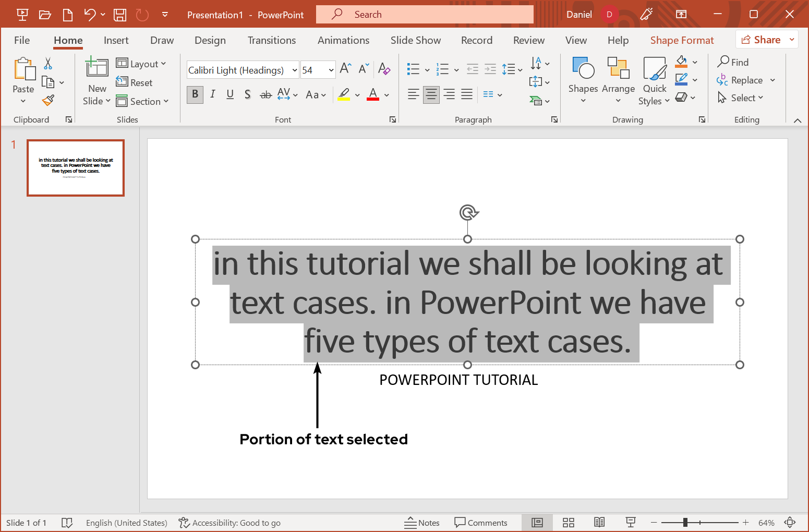Expand the font color dropdown arrow
809x532 pixels.
coord(386,94)
